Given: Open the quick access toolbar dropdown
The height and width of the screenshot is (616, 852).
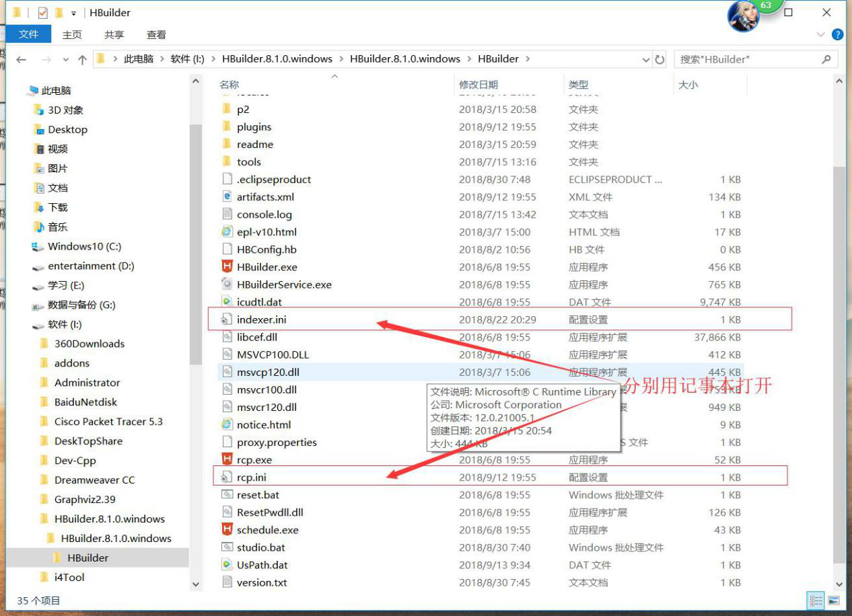Looking at the screenshot, I should (x=73, y=13).
